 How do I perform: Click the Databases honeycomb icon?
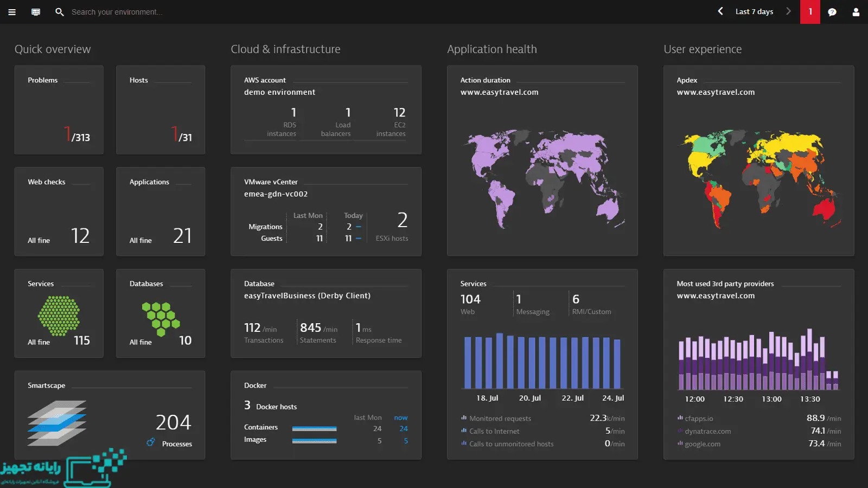161,319
